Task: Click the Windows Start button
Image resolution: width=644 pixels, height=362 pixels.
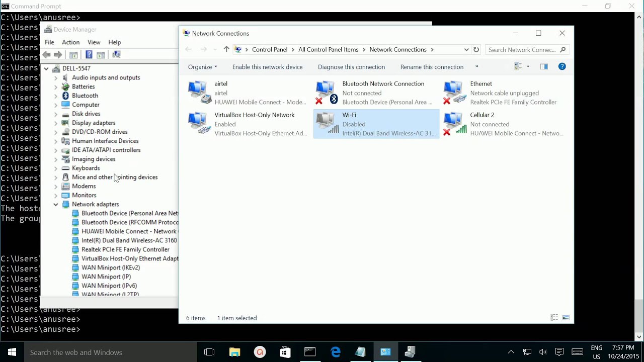Action: (x=12, y=352)
